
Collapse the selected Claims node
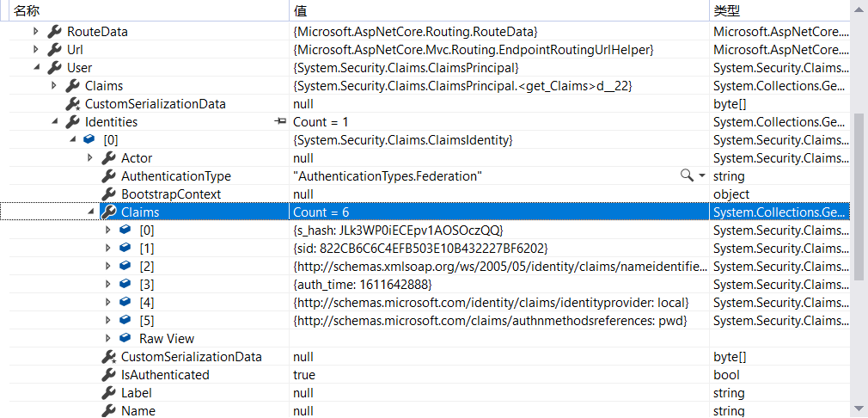click(90, 212)
